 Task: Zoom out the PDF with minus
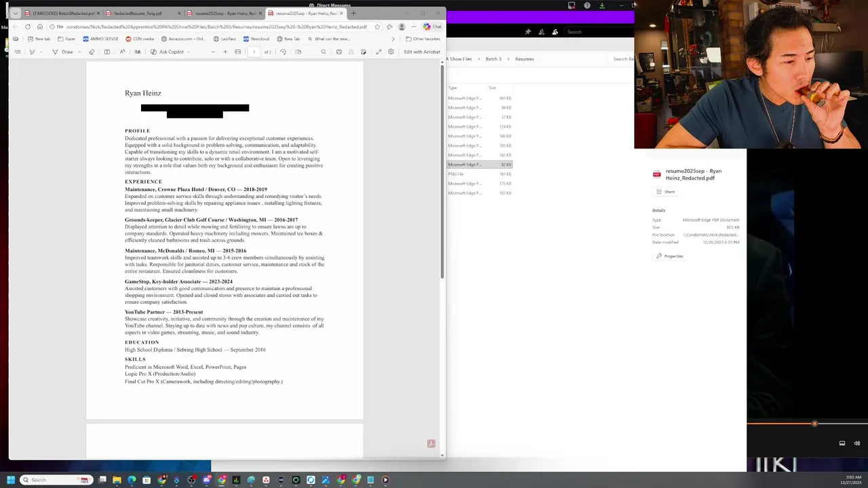213,52
